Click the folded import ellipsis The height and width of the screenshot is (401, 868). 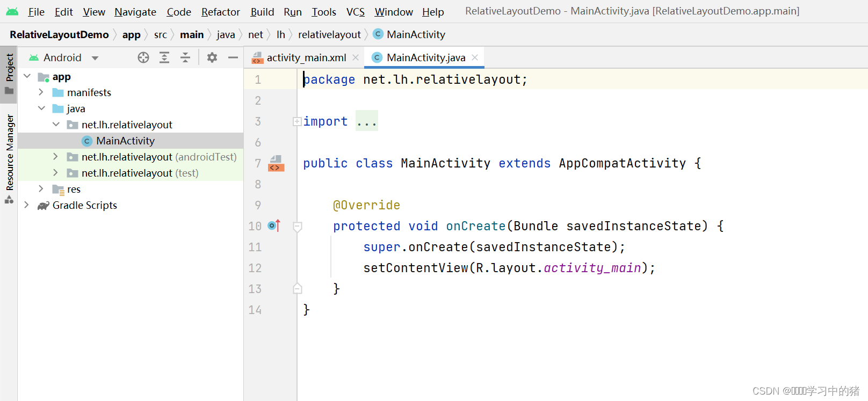tap(367, 121)
